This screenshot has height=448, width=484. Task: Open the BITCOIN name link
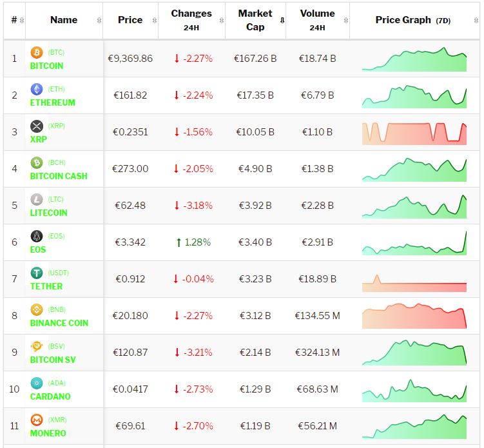46,66
